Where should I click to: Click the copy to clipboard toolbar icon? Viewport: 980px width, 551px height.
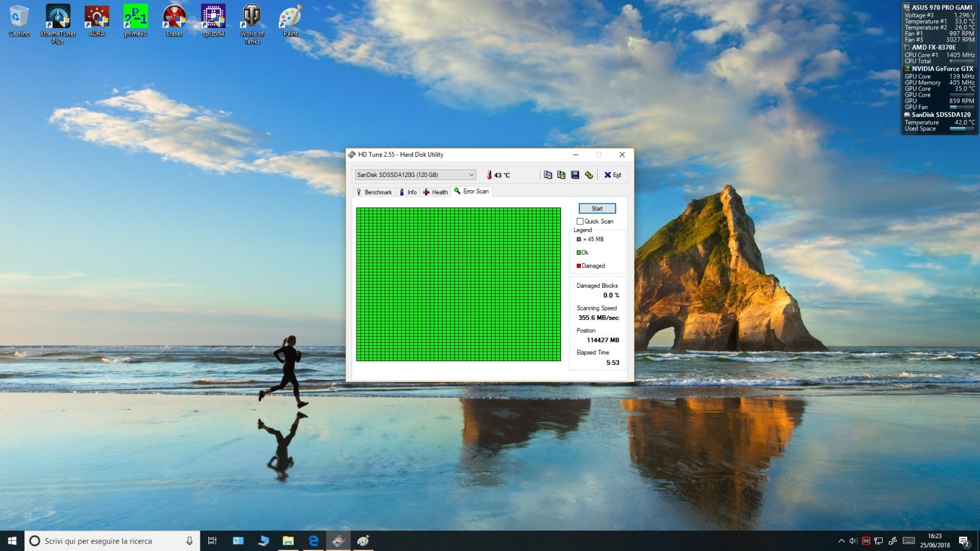[x=548, y=175]
